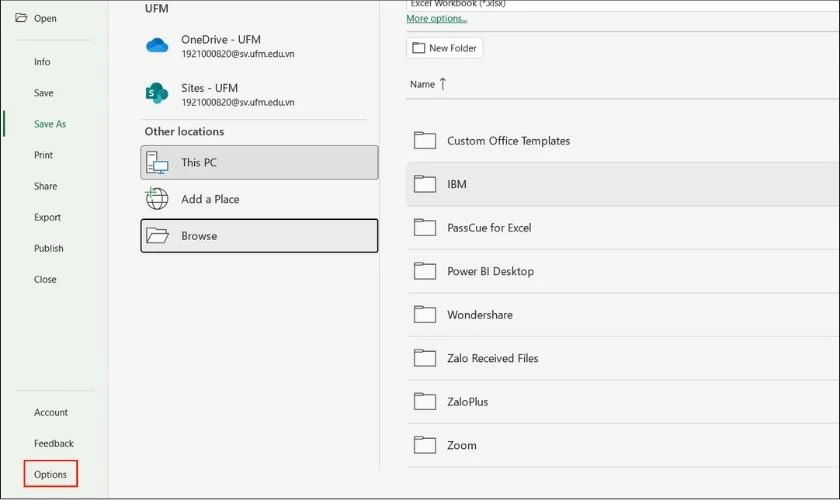Image resolution: width=840 pixels, height=500 pixels.
Task: Open the Publish page
Action: 48,248
